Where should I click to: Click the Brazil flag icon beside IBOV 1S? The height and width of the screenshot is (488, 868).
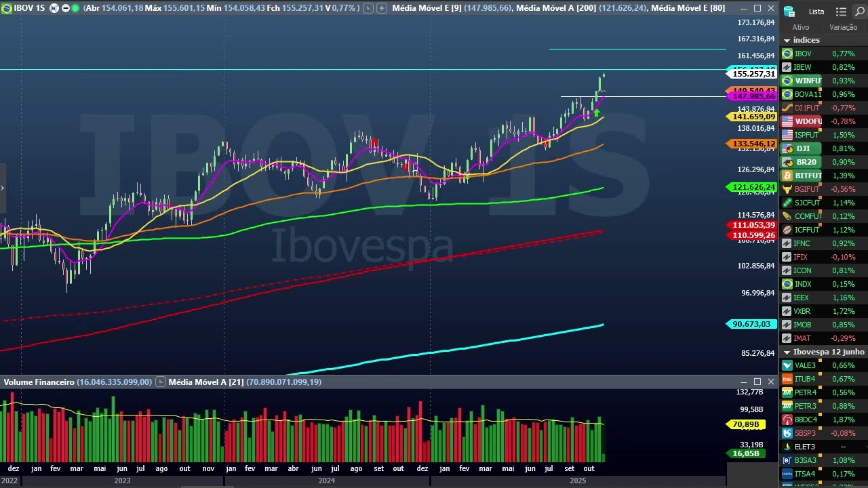tap(7, 8)
